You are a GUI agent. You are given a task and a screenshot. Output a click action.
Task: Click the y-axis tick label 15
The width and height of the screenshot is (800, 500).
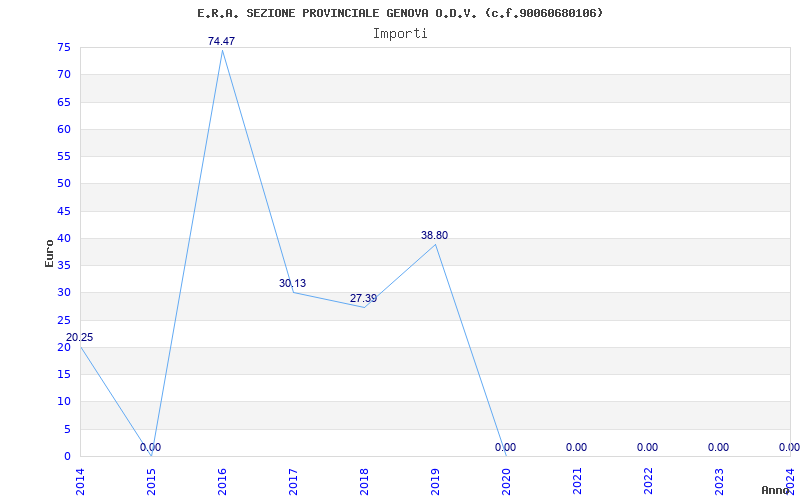coord(64,374)
